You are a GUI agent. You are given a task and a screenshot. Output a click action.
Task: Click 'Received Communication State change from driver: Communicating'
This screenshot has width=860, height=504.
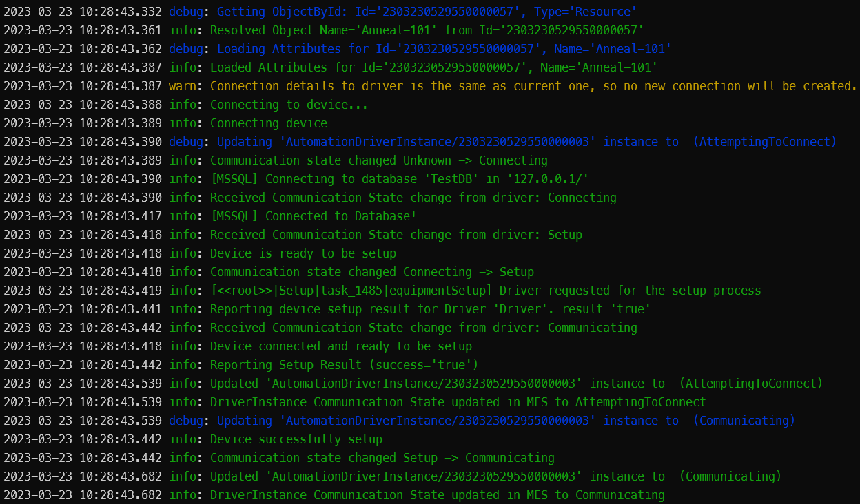[x=320, y=328]
